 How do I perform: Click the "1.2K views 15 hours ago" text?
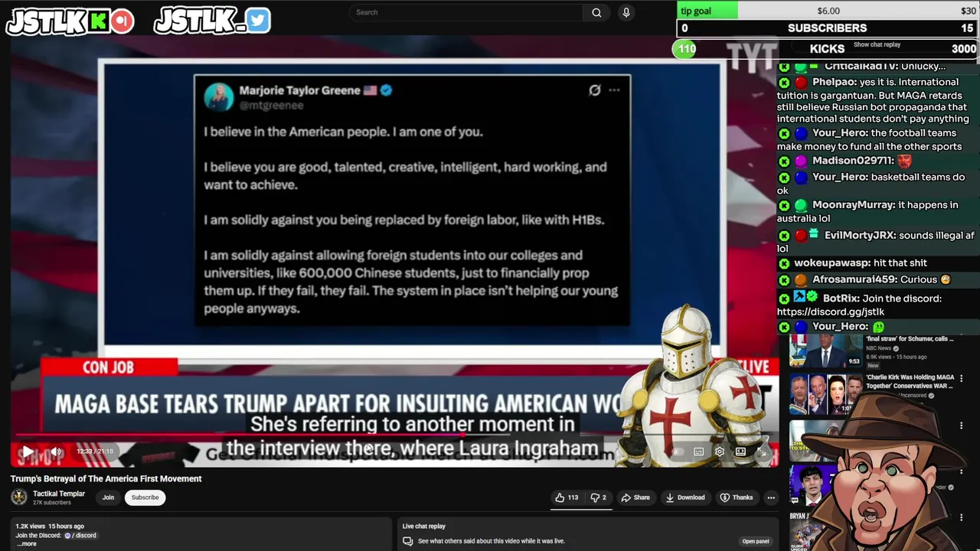click(x=50, y=527)
